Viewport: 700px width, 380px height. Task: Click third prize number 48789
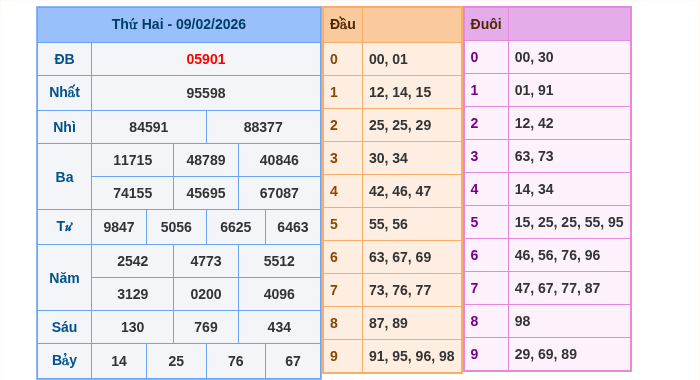tap(206, 160)
